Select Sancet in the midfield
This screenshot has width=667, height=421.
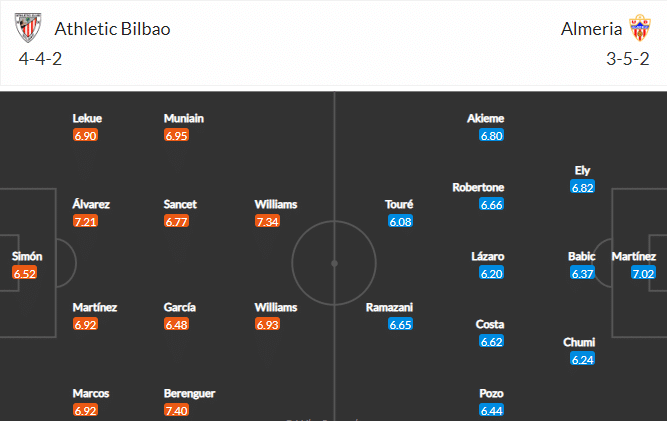(x=180, y=204)
